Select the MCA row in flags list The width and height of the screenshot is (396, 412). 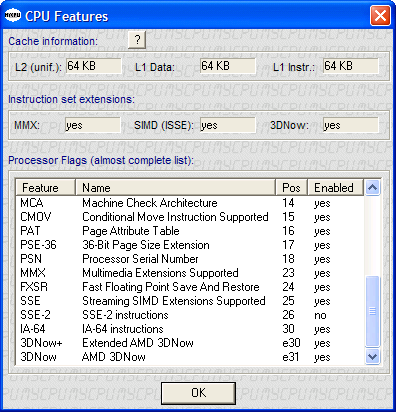[189, 203]
